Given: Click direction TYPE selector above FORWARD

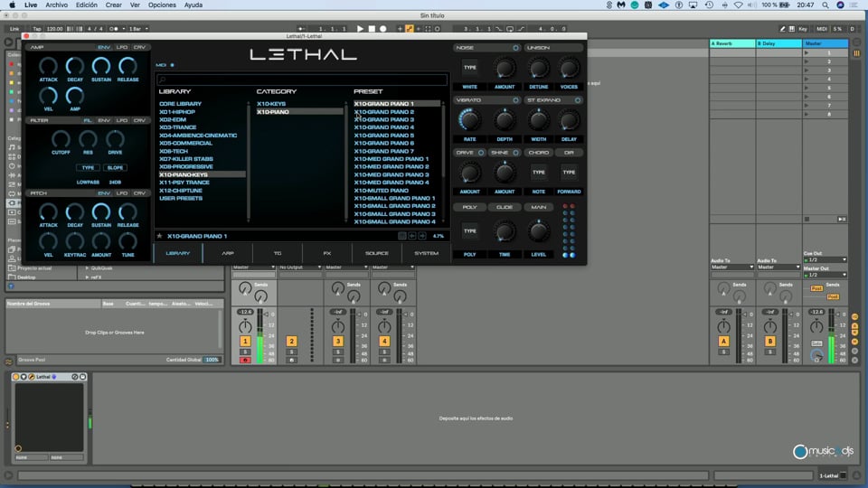Looking at the screenshot, I should 569,172.
